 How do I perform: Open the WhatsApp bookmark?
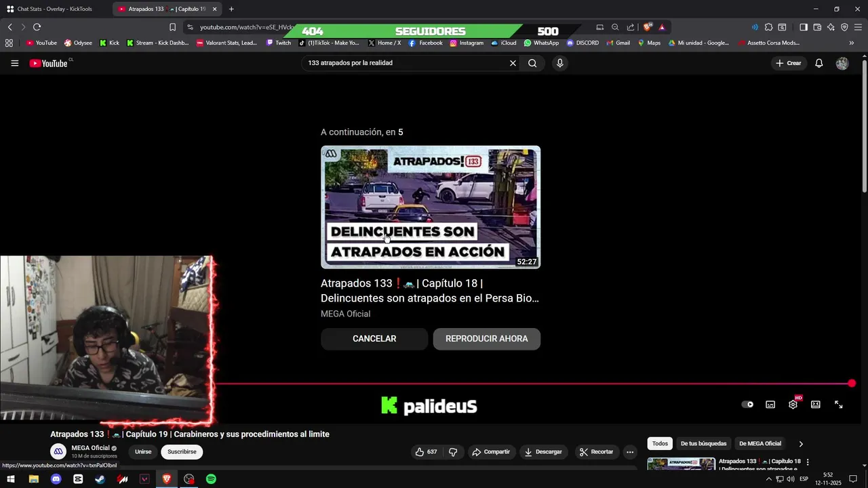click(x=541, y=43)
